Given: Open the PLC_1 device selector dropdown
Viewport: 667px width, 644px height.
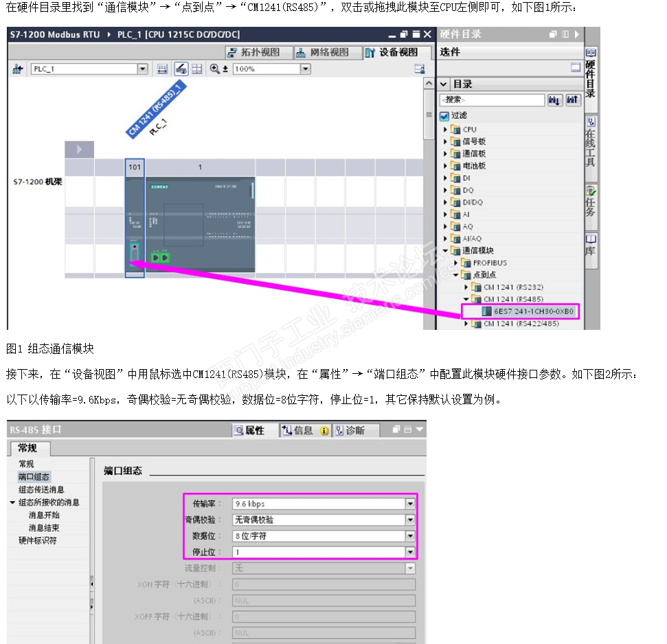Looking at the screenshot, I should (142, 69).
